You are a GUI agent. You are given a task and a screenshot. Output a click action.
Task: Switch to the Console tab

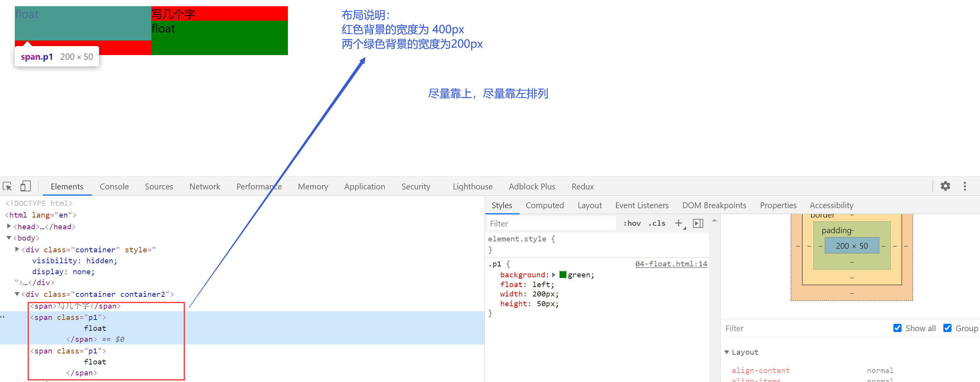click(114, 187)
